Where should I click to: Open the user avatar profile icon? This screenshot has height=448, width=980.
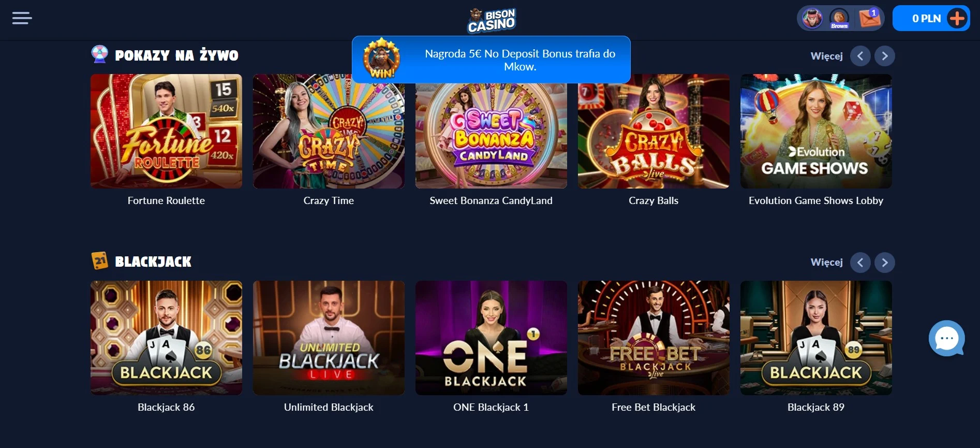(812, 19)
